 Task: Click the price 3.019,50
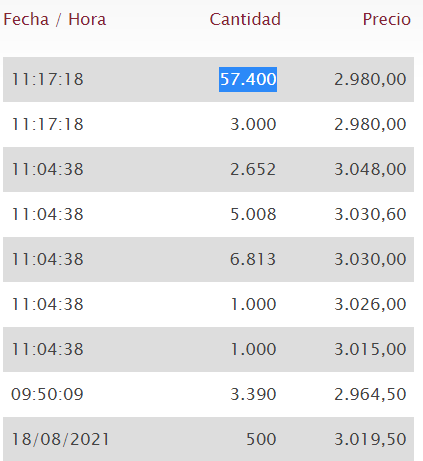coord(370,439)
